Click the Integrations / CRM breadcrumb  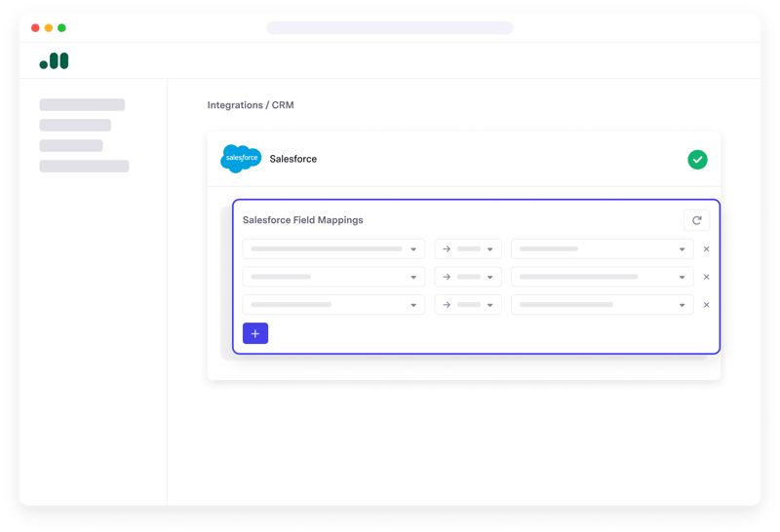click(x=251, y=105)
